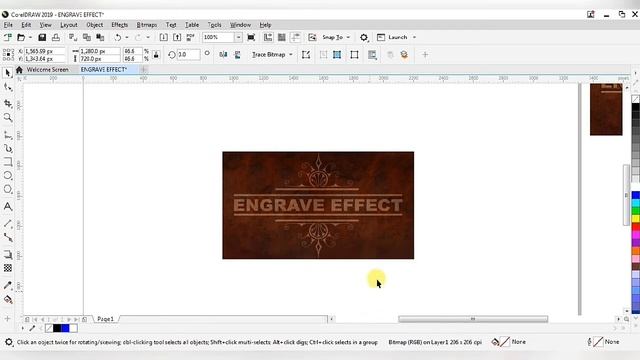Select the Ellipse tool
The height and width of the screenshot is (360, 640).
[x=8, y=176]
